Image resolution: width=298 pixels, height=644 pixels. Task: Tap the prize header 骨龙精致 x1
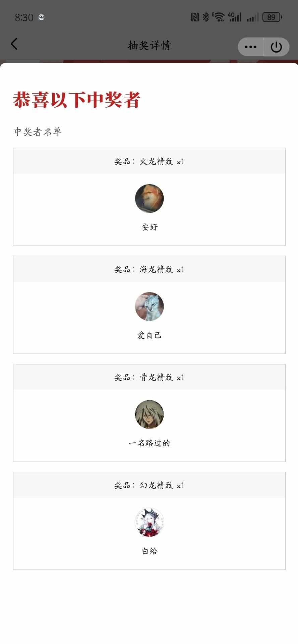tap(149, 377)
